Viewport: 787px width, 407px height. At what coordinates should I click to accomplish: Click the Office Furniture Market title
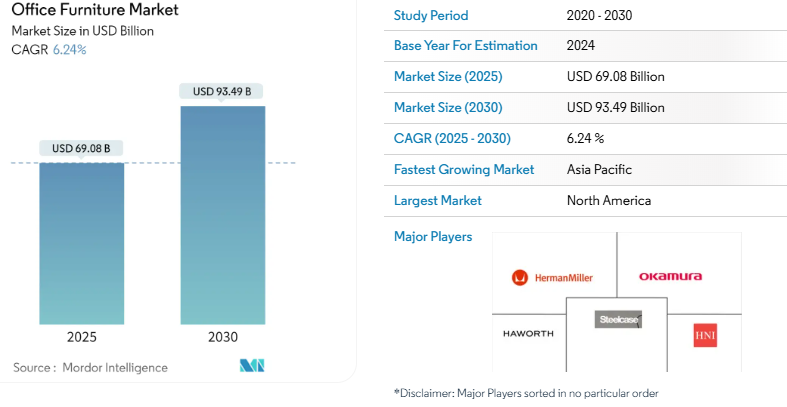click(95, 10)
